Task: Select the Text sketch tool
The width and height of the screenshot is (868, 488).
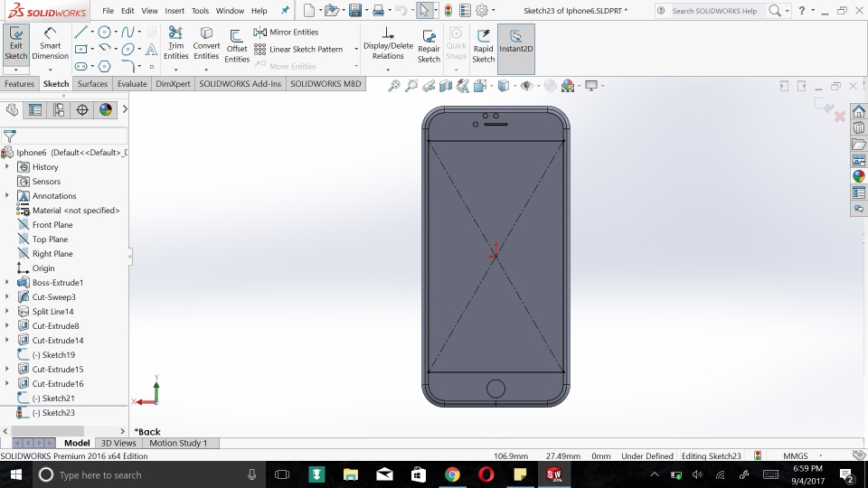Action: (151, 49)
